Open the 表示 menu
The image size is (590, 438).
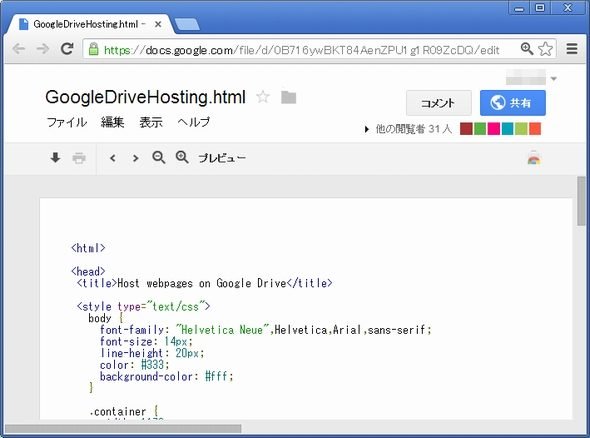[151, 122]
